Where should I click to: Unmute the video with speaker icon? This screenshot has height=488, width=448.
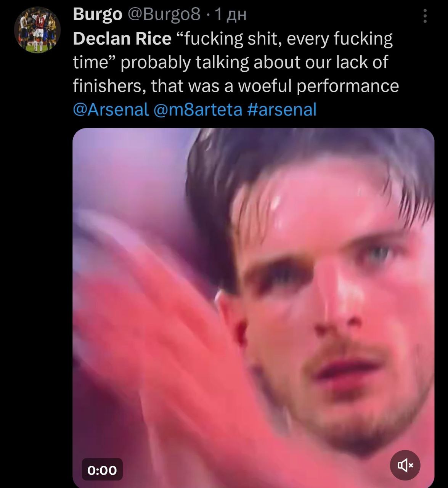pyautogui.click(x=405, y=465)
